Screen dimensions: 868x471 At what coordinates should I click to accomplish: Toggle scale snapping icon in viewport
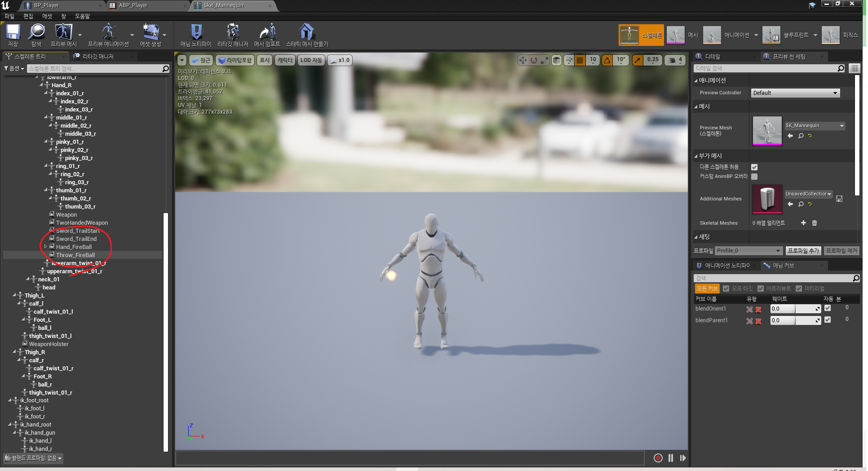click(638, 60)
